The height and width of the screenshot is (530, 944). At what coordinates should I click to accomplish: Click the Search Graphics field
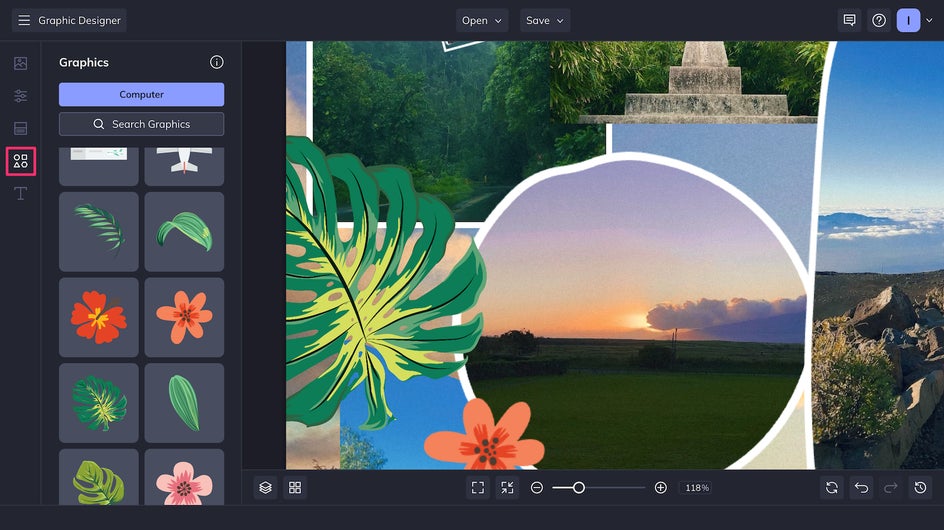(x=141, y=124)
